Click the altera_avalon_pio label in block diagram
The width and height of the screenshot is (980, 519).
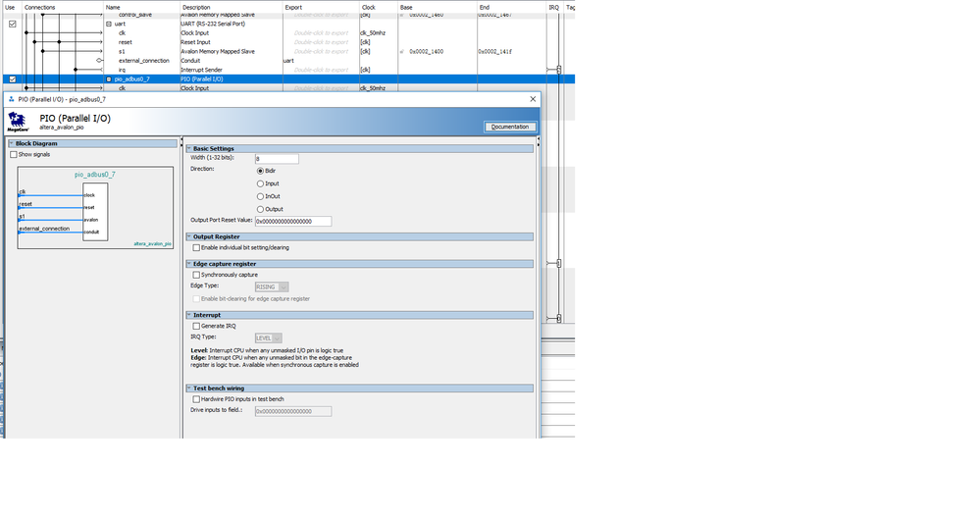[152, 244]
